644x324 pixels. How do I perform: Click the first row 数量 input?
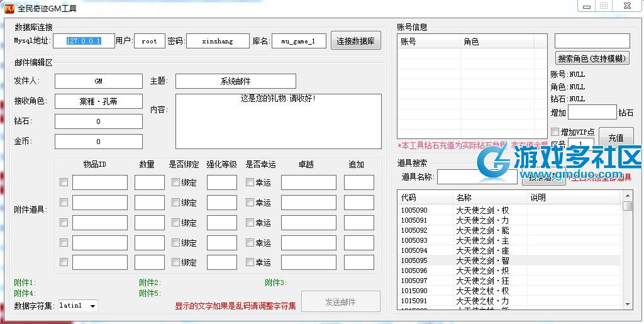pos(150,182)
